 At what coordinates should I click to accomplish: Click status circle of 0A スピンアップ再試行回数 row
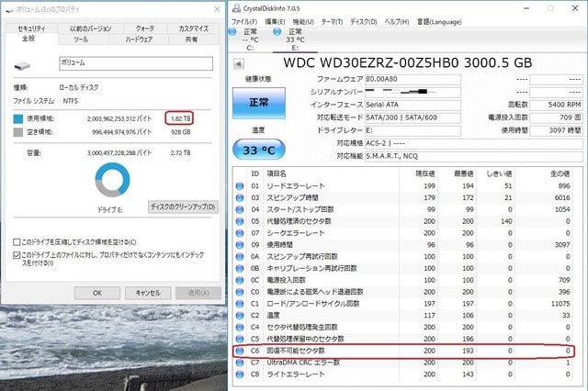point(240,257)
